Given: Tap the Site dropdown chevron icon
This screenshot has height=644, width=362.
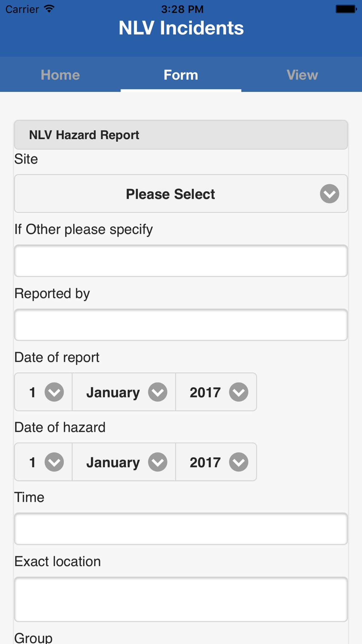Looking at the screenshot, I should click(329, 194).
